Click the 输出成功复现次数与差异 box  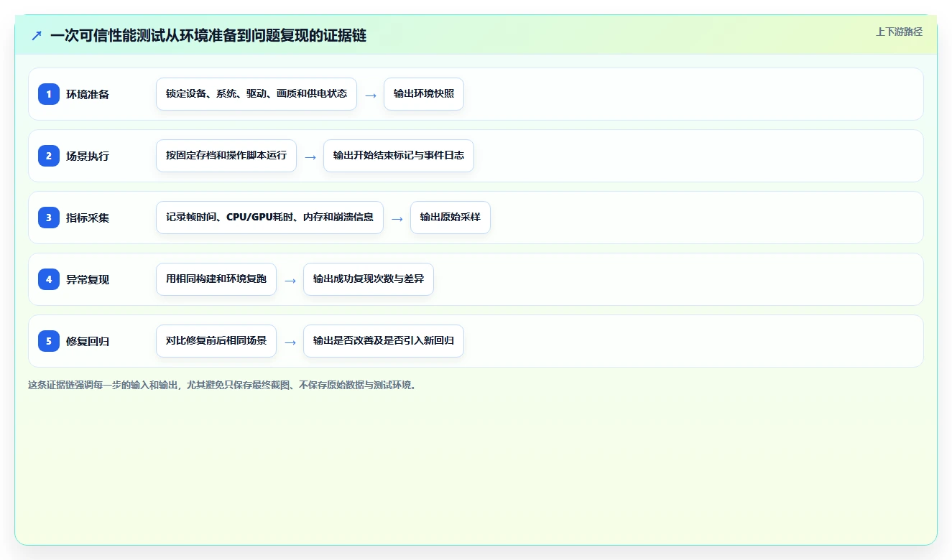coord(369,279)
